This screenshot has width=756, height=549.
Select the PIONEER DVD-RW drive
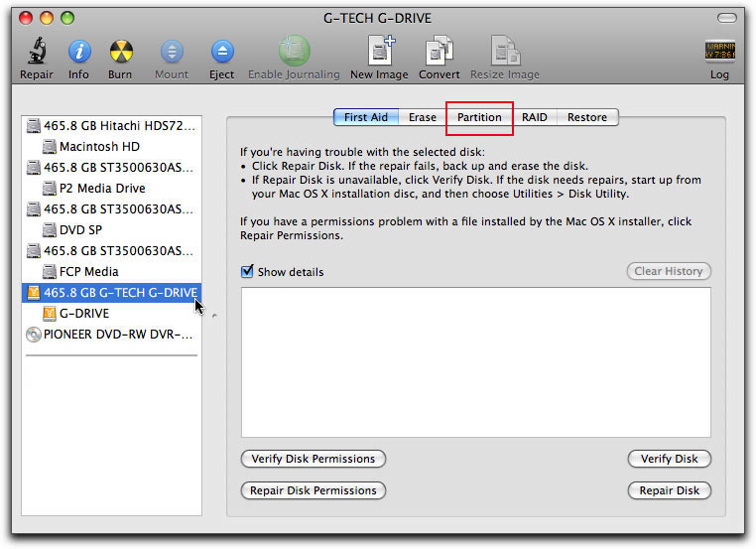point(111,335)
